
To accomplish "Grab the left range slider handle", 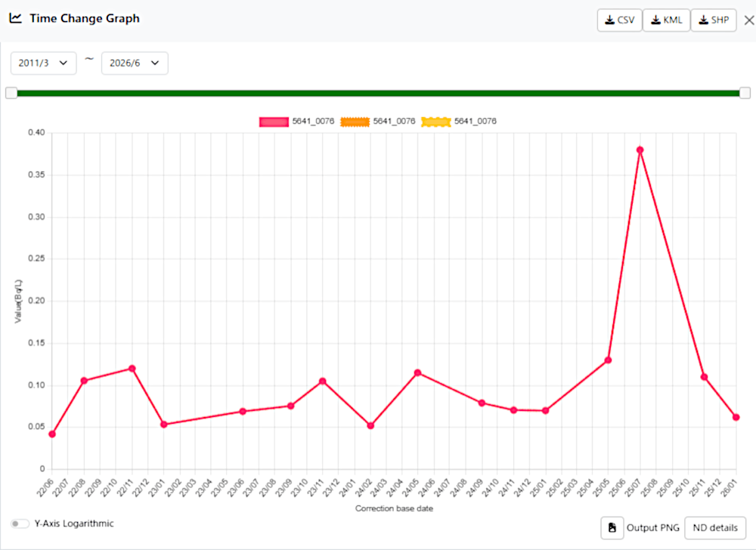I will (x=11, y=93).
